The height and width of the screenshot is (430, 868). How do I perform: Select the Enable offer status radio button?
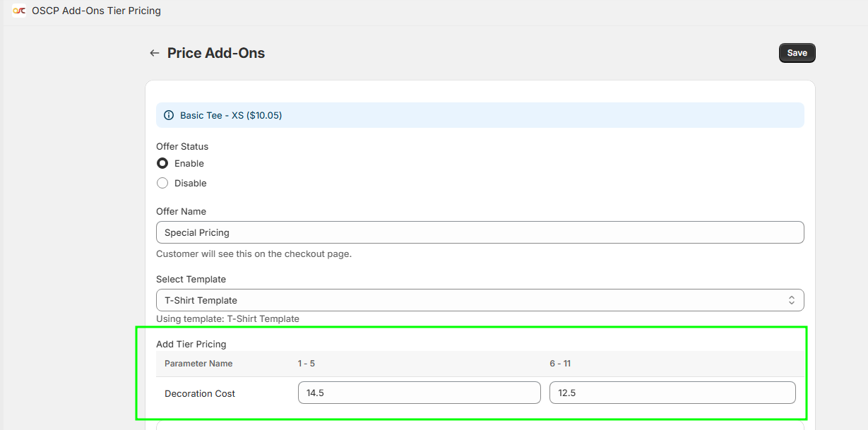pyautogui.click(x=162, y=163)
